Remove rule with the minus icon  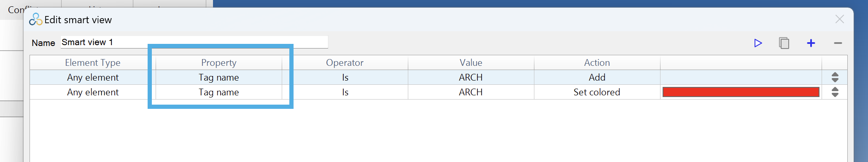(x=838, y=43)
